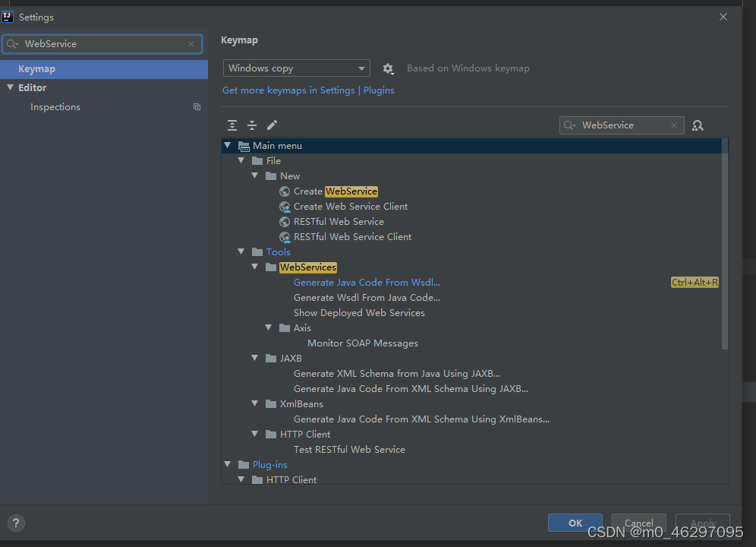Click the RESTful Web Service globe icon
The image size is (756, 547).
[x=284, y=221]
